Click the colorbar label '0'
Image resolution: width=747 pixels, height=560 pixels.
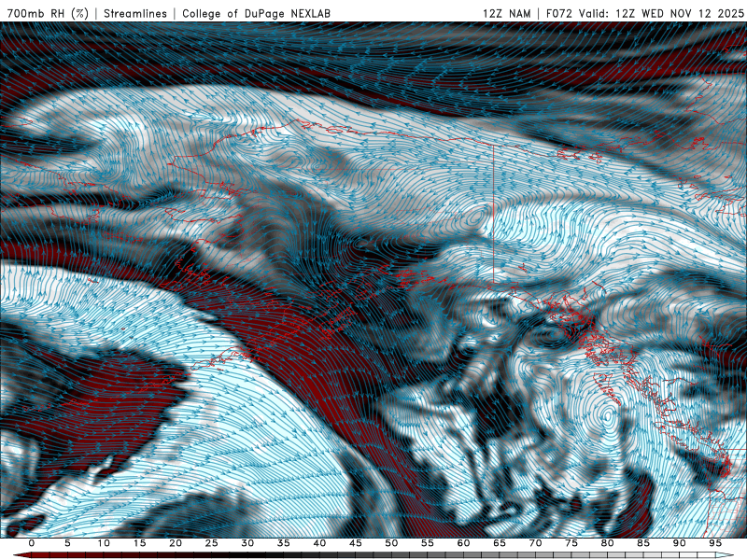click(32, 543)
